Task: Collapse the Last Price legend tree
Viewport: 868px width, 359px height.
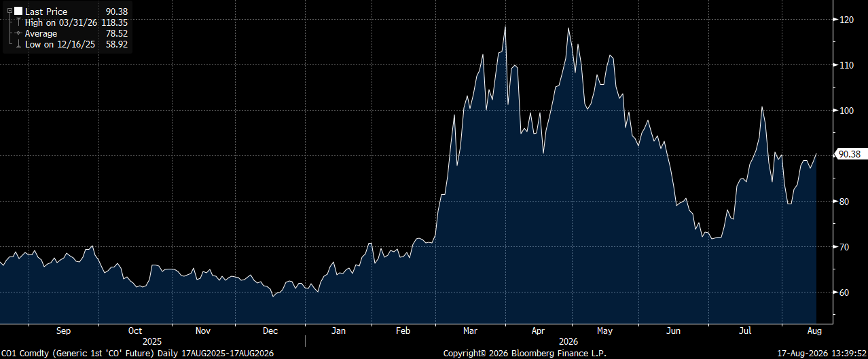Action: click(x=10, y=12)
